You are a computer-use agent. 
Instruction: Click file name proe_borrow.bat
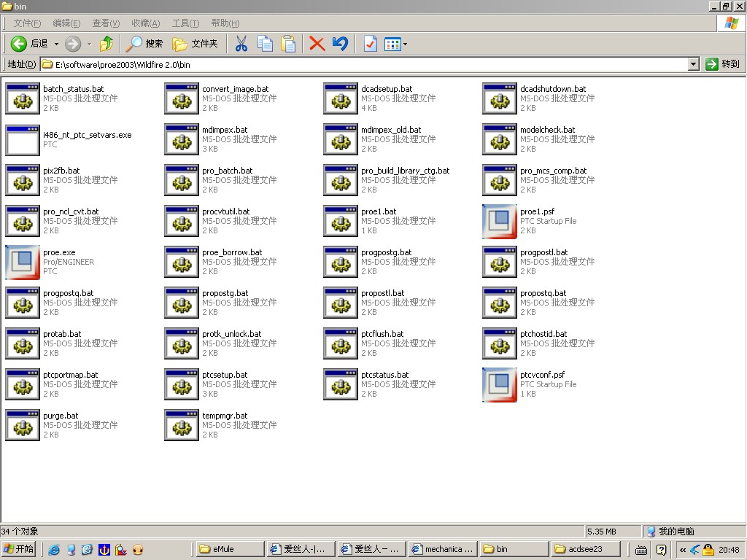click(232, 252)
